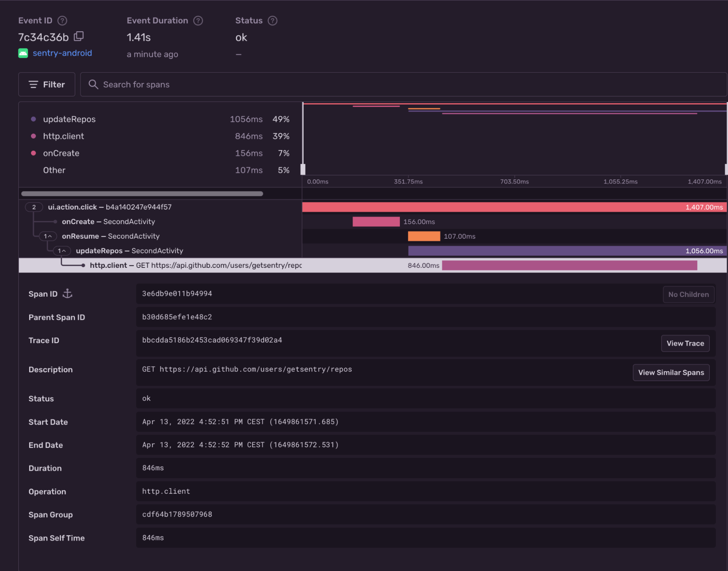Open the Event ID help tooltip
Image resolution: width=728 pixels, height=571 pixels.
[x=62, y=21]
